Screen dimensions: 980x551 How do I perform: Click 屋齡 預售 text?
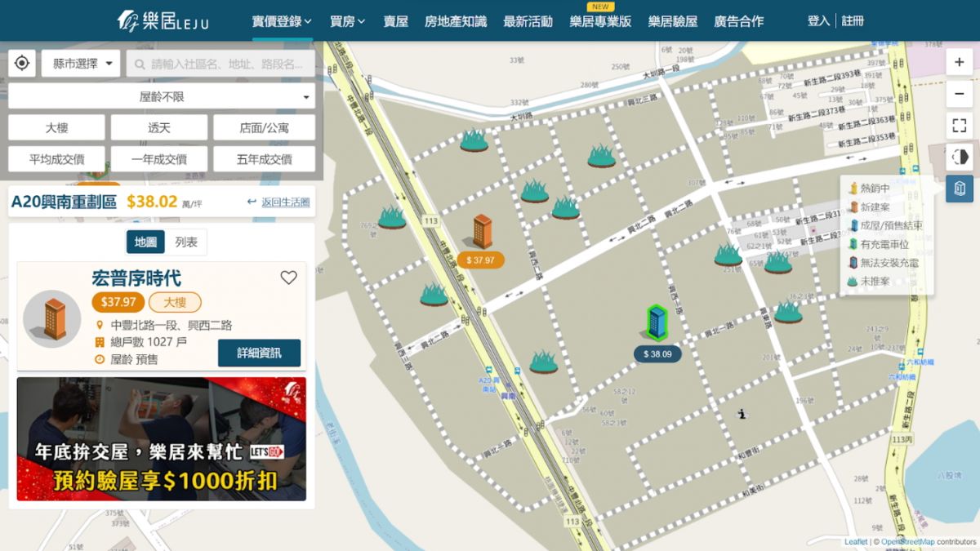click(135, 359)
